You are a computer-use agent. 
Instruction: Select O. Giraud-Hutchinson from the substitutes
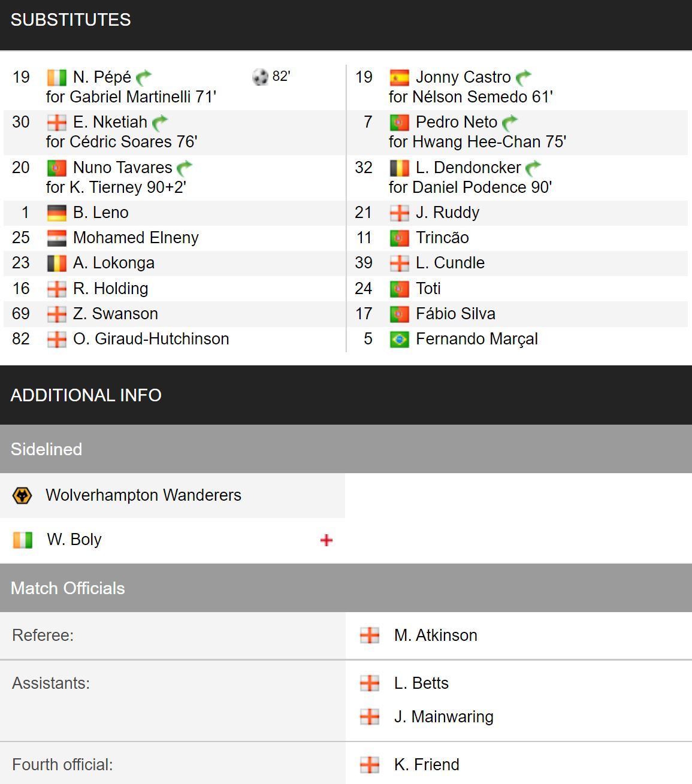(x=151, y=339)
